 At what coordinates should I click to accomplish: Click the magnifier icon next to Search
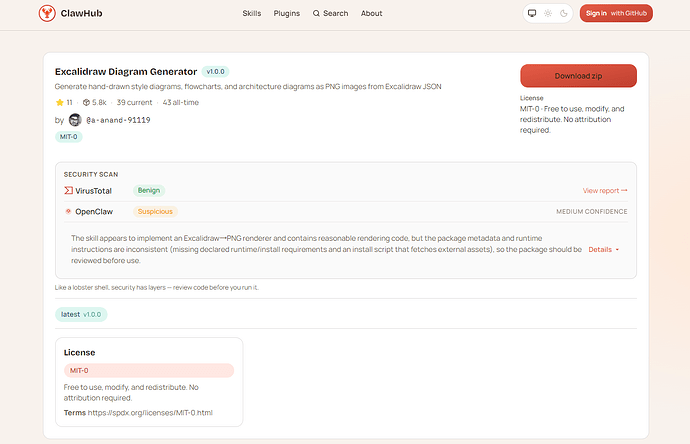click(x=316, y=13)
